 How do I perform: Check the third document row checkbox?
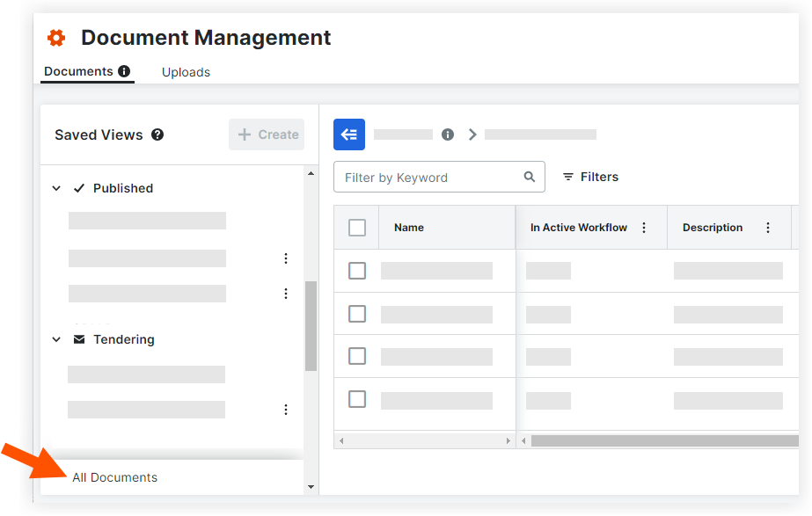click(357, 356)
